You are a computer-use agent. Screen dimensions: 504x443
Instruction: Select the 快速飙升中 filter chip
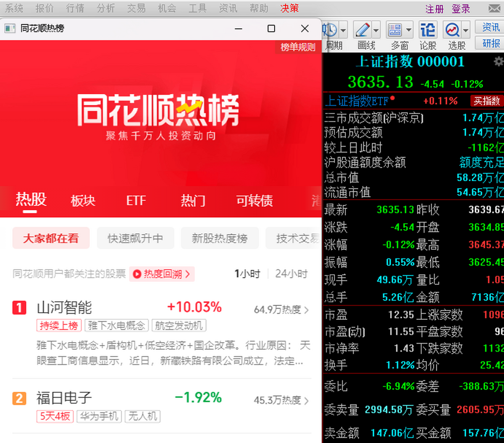[135, 238]
